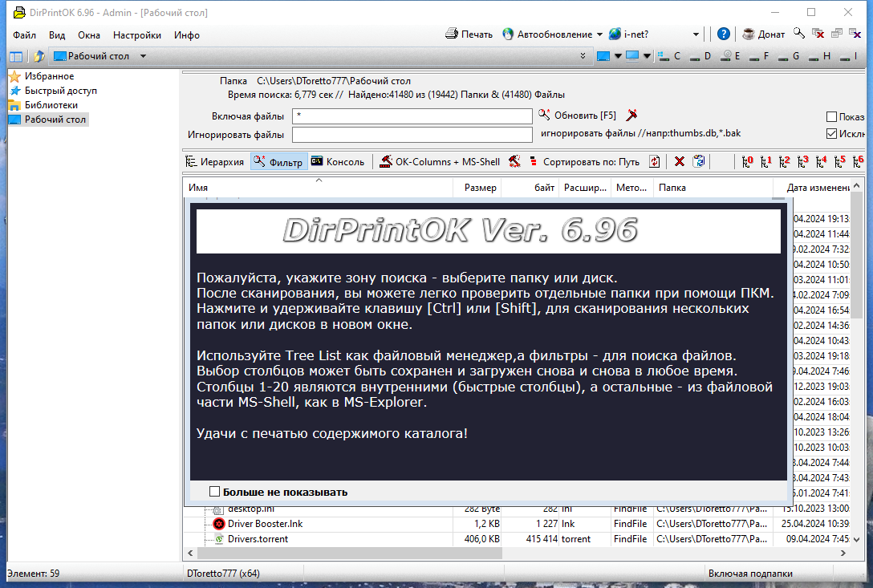
Task: Toggle the left panel layout icon
Action: pos(16,56)
